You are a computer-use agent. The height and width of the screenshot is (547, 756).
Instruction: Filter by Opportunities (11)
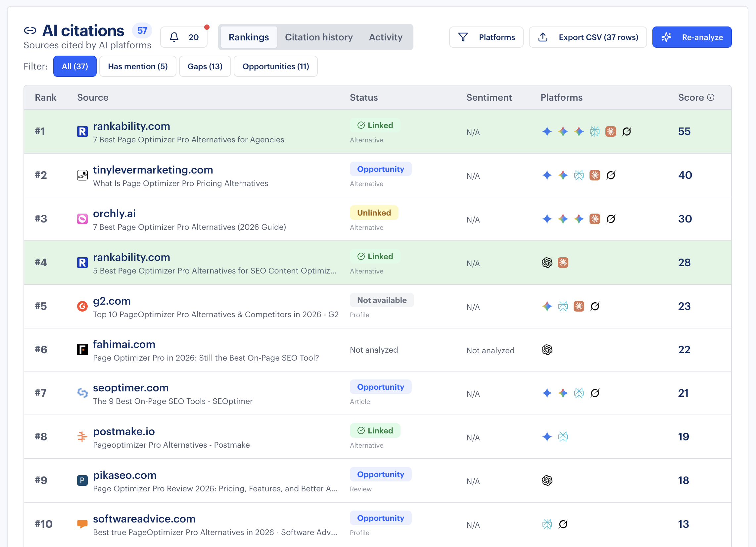point(276,66)
